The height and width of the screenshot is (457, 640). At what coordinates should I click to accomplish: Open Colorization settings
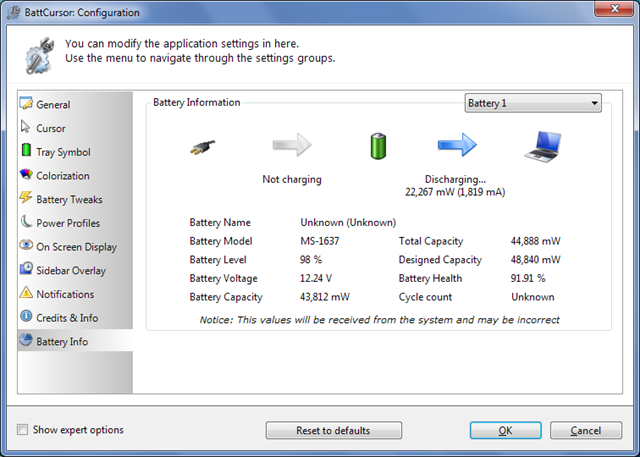pyautogui.click(x=75, y=175)
